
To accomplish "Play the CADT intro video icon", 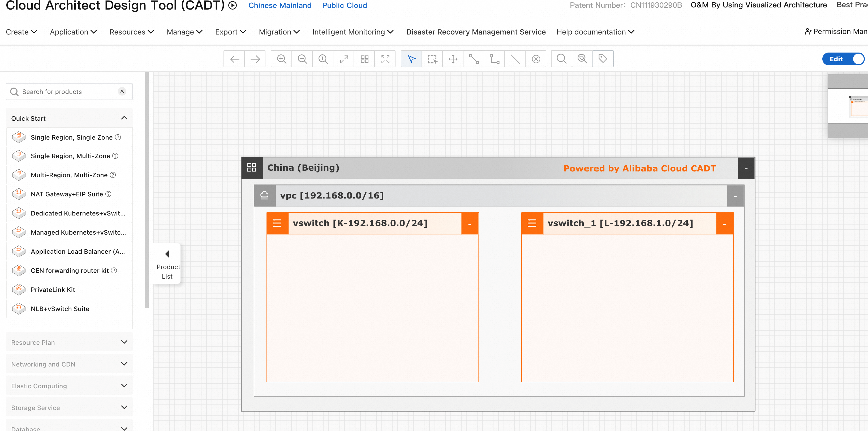I will [233, 5].
